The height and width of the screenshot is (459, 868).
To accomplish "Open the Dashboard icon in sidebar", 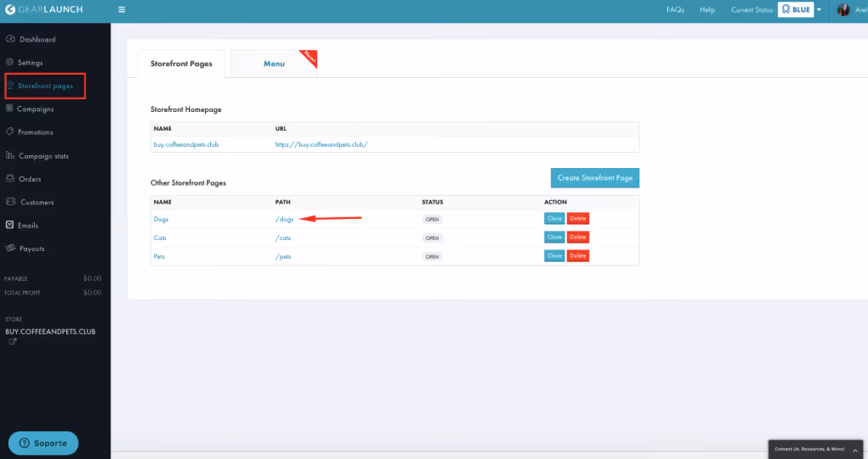I will 10,39.
